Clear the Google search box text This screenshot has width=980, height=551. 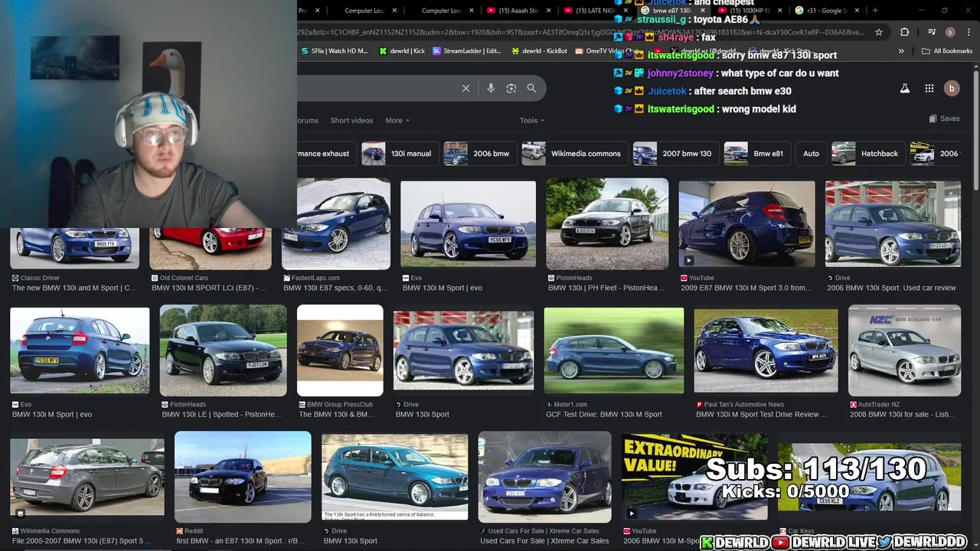[465, 88]
